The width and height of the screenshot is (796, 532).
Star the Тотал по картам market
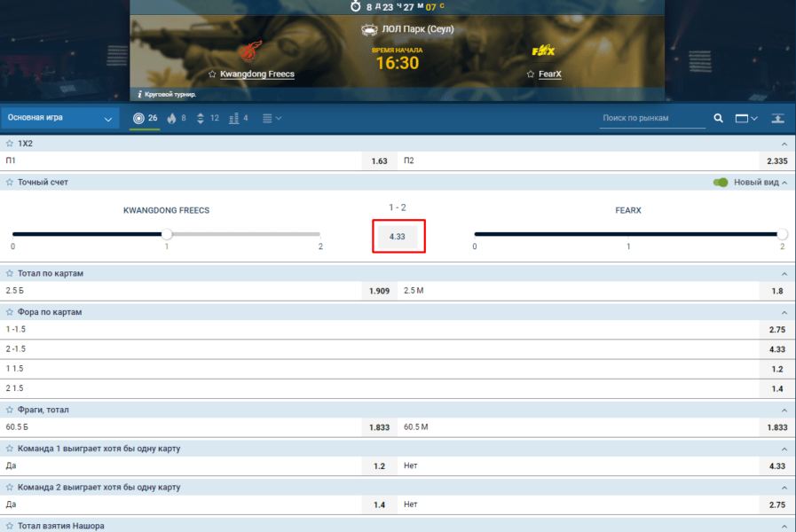(10, 273)
